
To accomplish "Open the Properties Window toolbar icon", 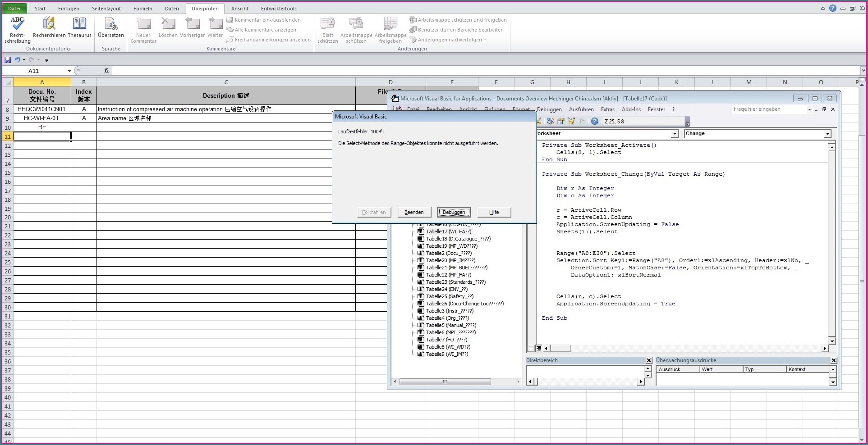I will (561, 121).
